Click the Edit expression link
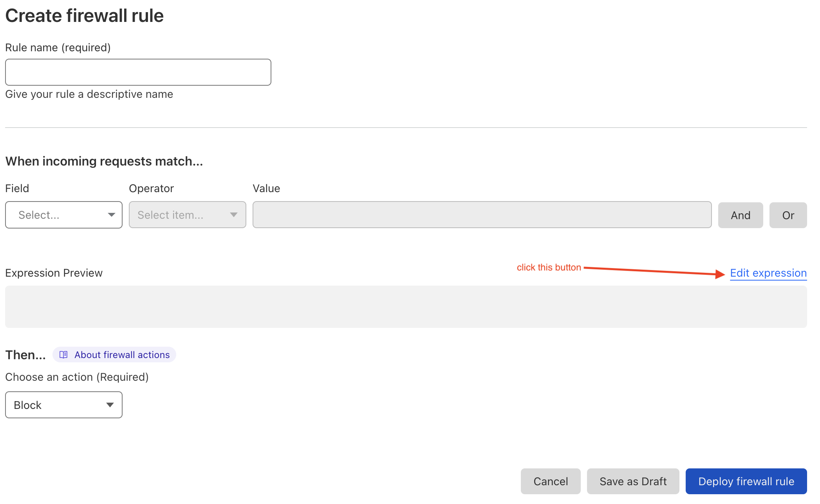Viewport: 820px width, 504px height. point(768,273)
